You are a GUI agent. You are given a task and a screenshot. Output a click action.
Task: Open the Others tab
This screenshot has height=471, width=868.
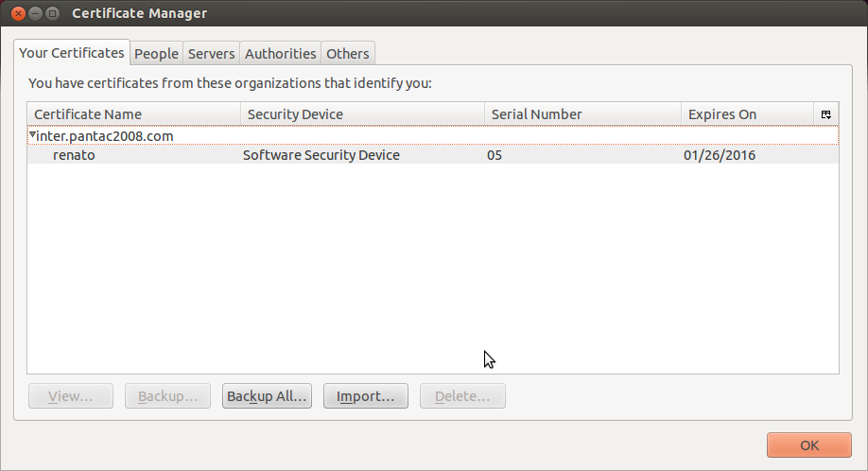pos(347,54)
